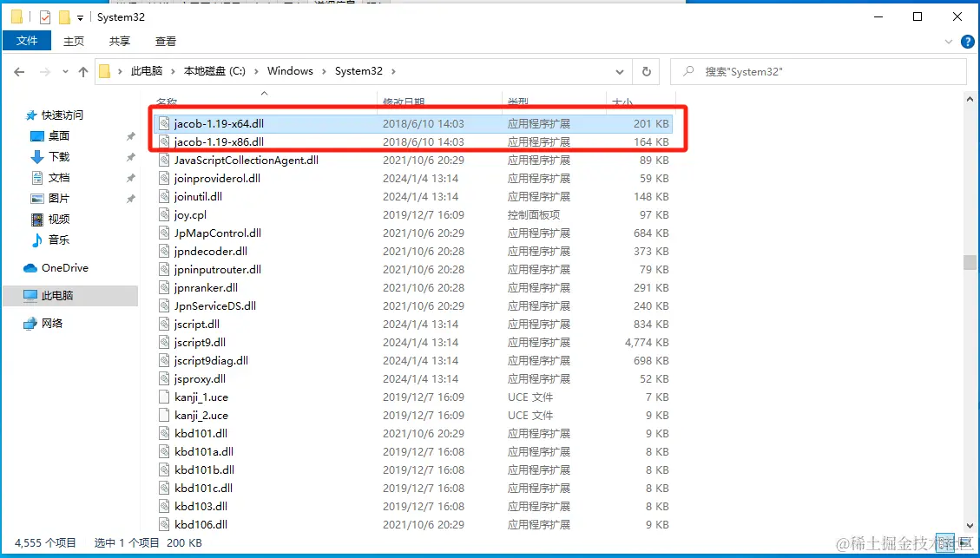The width and height of the screenshot is (980, 558).
Task: Open 音乐 in the navigation pane
Action: point(59,240)
